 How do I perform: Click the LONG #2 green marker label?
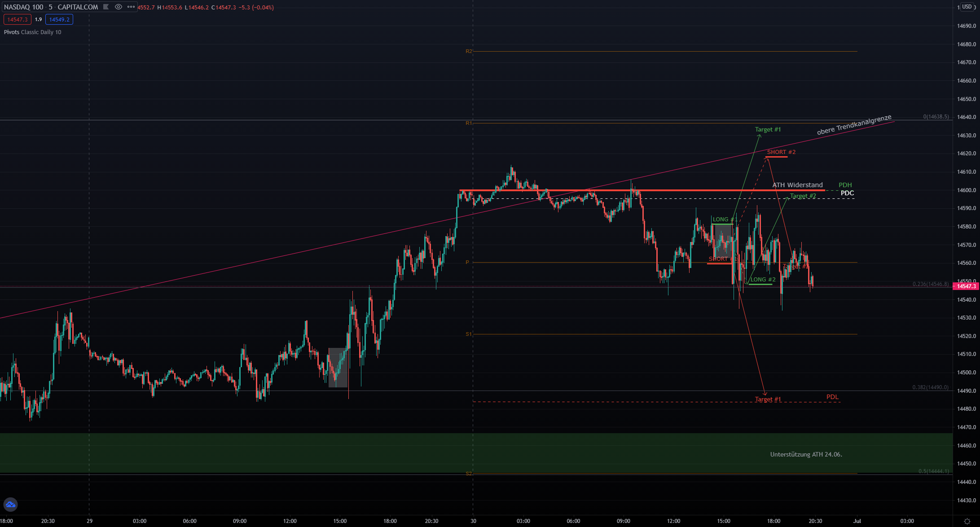click(762, 280)
